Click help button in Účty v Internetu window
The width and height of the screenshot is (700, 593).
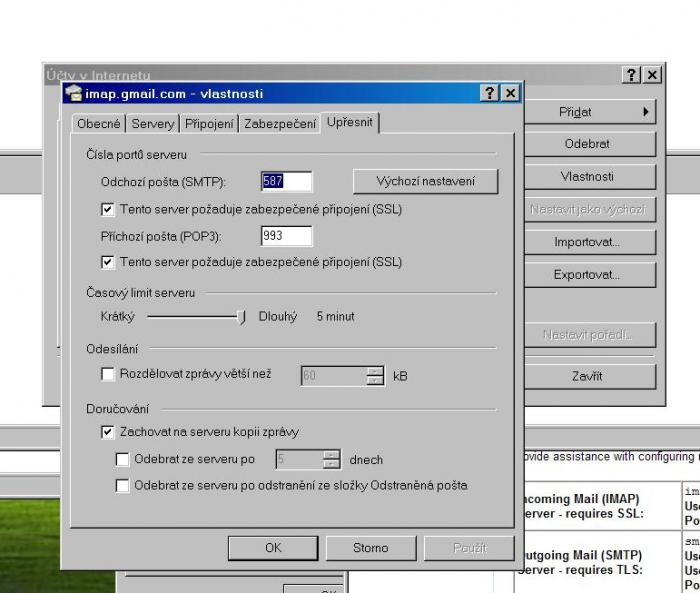point(631,75)
